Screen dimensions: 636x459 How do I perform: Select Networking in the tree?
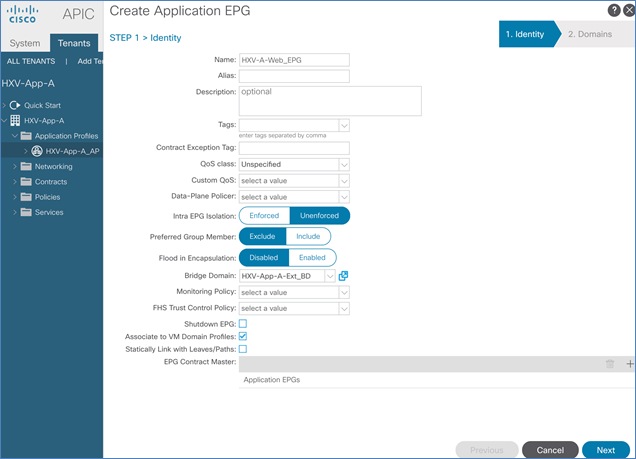point(54,166)
